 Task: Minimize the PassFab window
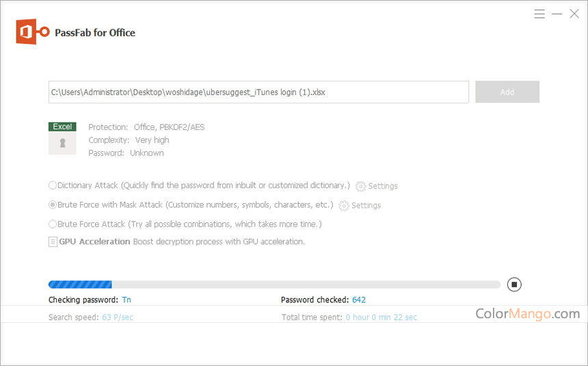pyautogui.click(x=557, y=14)
